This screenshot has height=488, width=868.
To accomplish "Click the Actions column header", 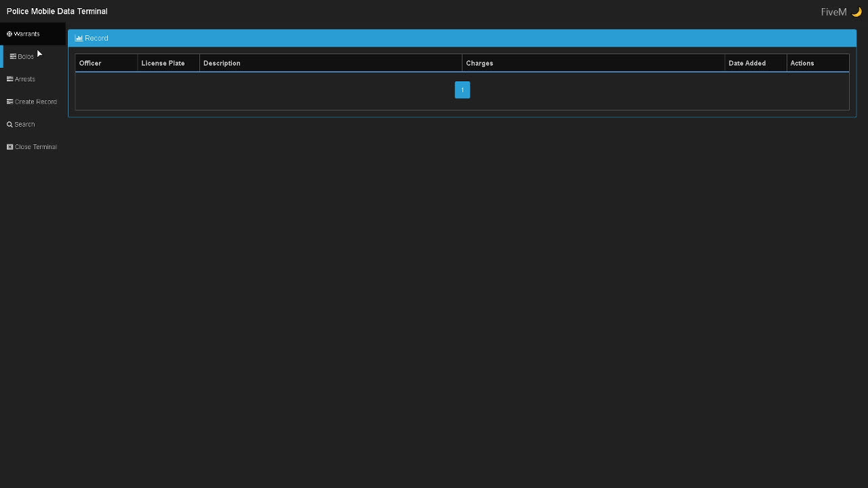I will point(802,62).
